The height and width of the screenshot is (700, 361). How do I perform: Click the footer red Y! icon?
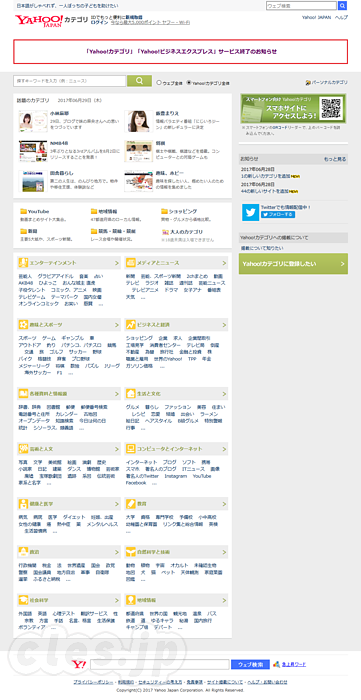coord(79,664)
